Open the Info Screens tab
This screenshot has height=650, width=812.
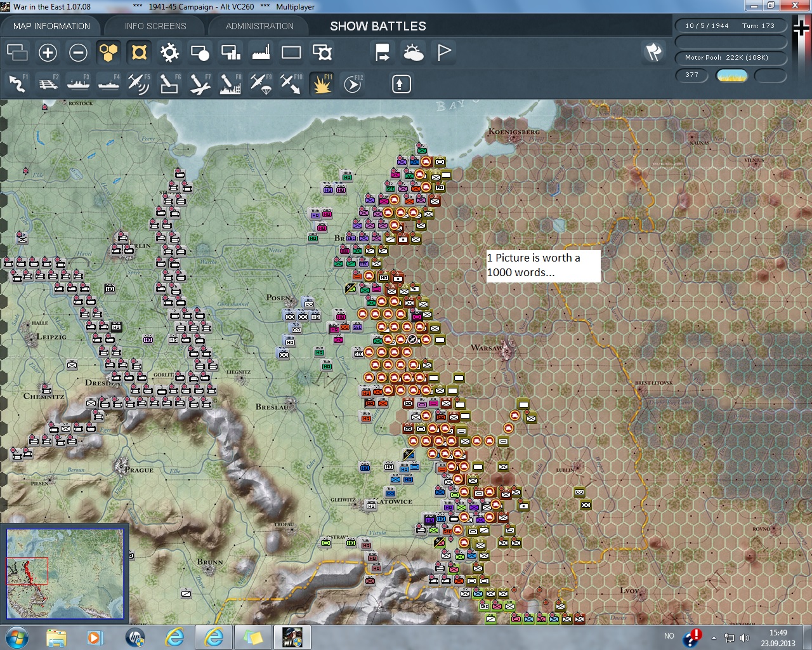(155, 26)
